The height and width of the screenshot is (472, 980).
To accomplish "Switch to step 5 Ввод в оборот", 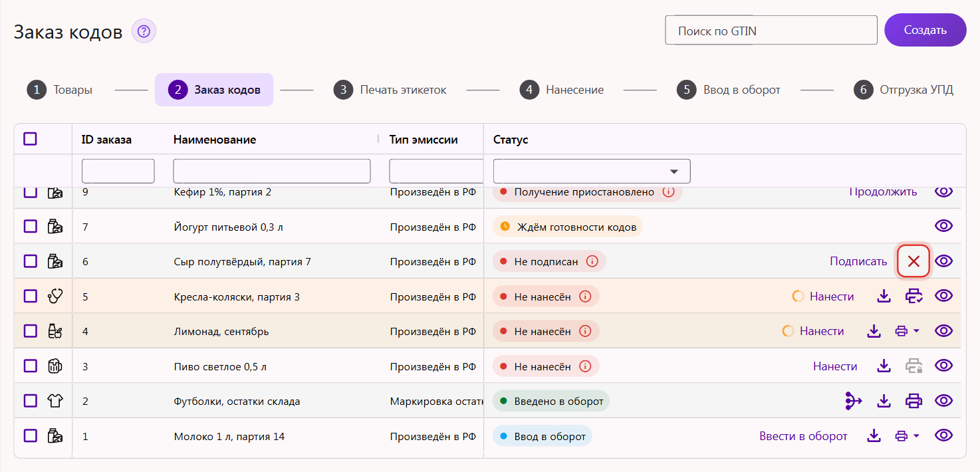I will coord(728,90).
